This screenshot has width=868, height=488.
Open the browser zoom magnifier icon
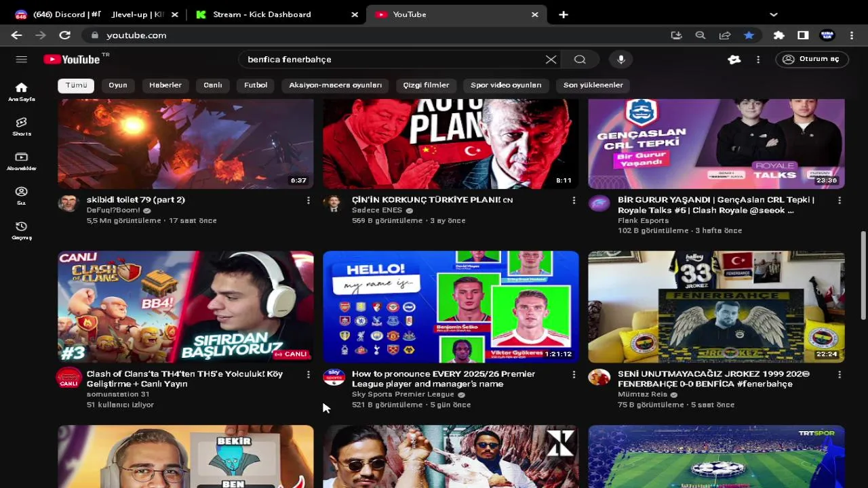click(701, 35)
